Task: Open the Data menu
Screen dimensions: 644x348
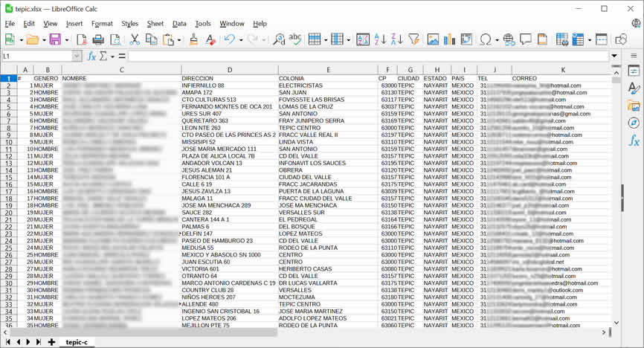Action: (179, 23)
